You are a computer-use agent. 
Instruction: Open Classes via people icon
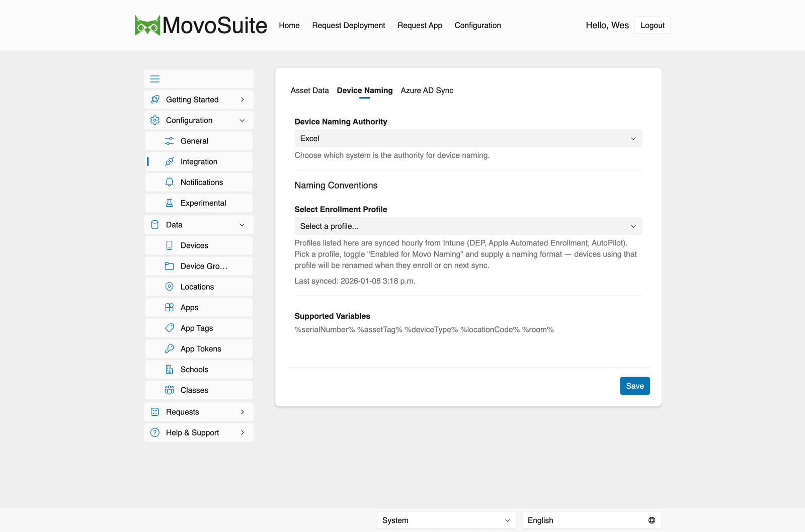click(170, 390)
